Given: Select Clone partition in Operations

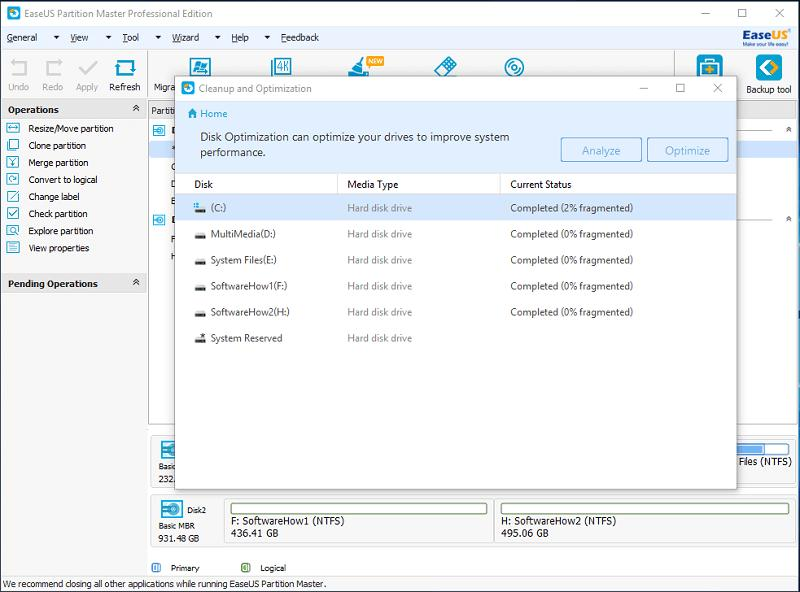Looking at the screenshot, I should [58, 146].
